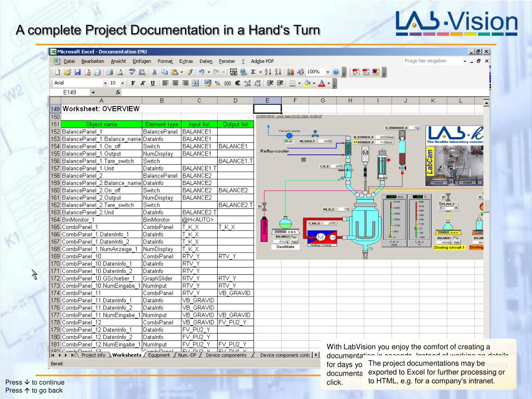Switch to the Equipment sheet tab

[x=159, y=355]
